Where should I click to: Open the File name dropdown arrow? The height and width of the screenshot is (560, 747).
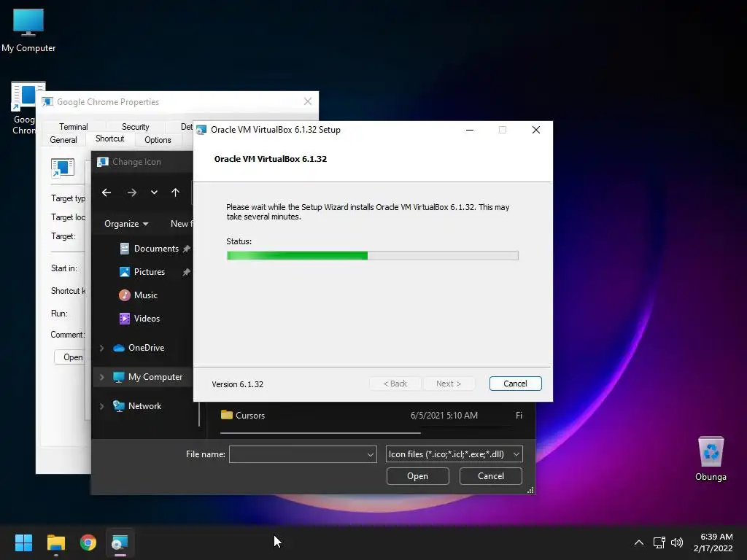(x=370, y=455)
